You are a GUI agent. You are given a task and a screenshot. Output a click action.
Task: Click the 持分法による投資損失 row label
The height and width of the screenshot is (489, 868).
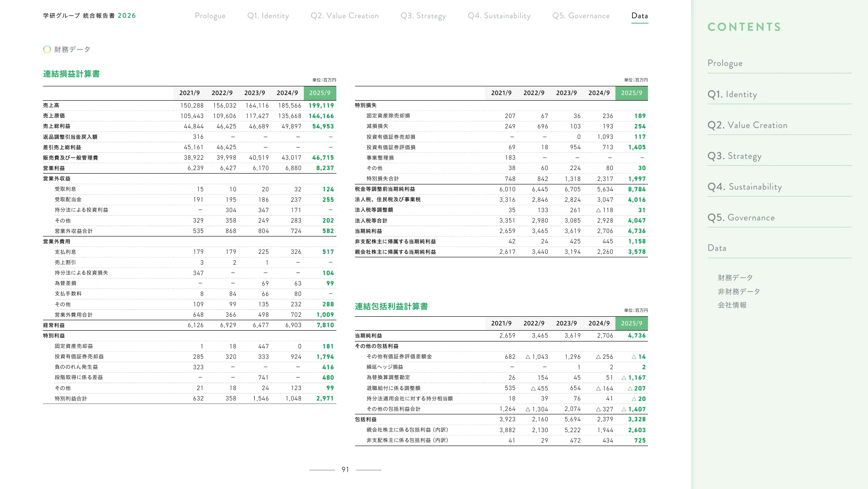click(82, 273)
